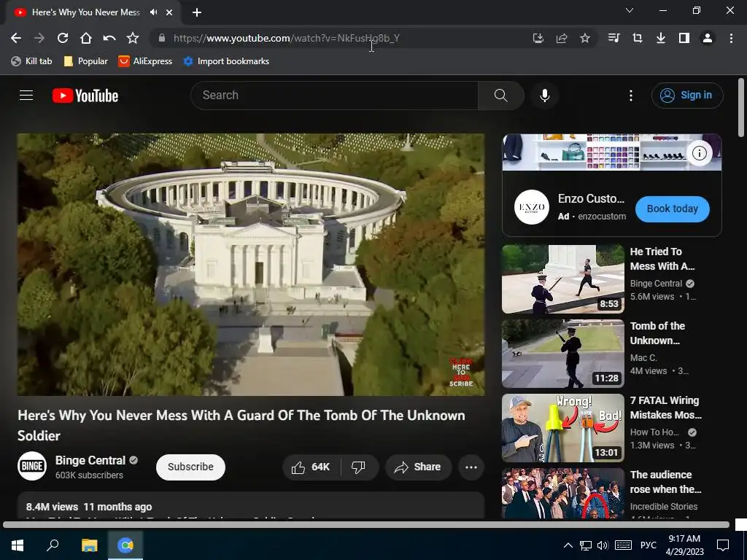
Task: Start voice search with microphone icon
Action: [544, 96]
